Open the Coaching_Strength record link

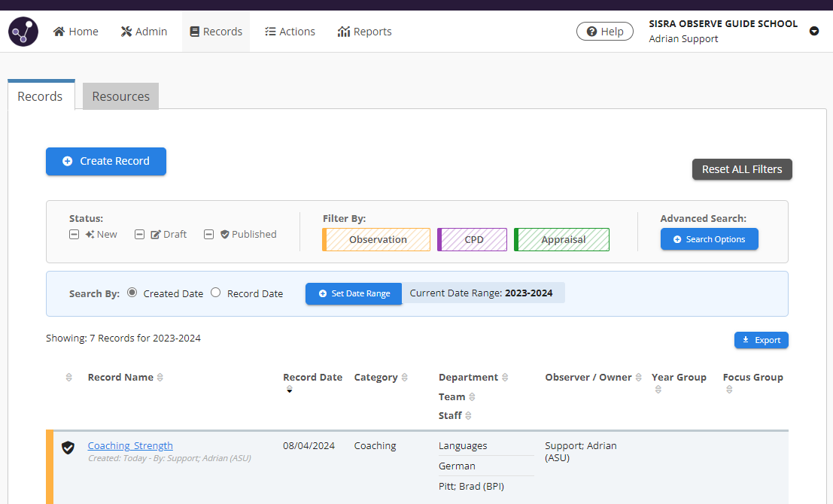pos(130,445)
